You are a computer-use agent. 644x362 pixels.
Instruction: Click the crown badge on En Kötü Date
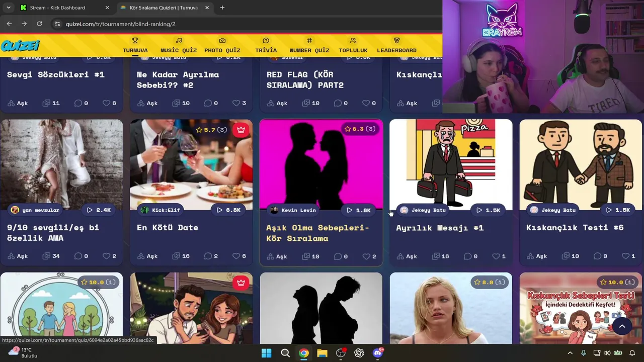click(241, 129)
